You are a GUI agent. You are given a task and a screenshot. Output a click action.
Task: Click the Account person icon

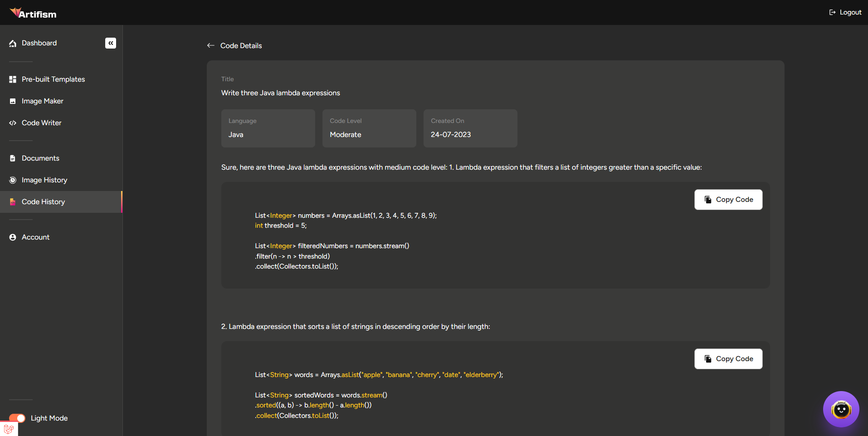coord(13,237)
